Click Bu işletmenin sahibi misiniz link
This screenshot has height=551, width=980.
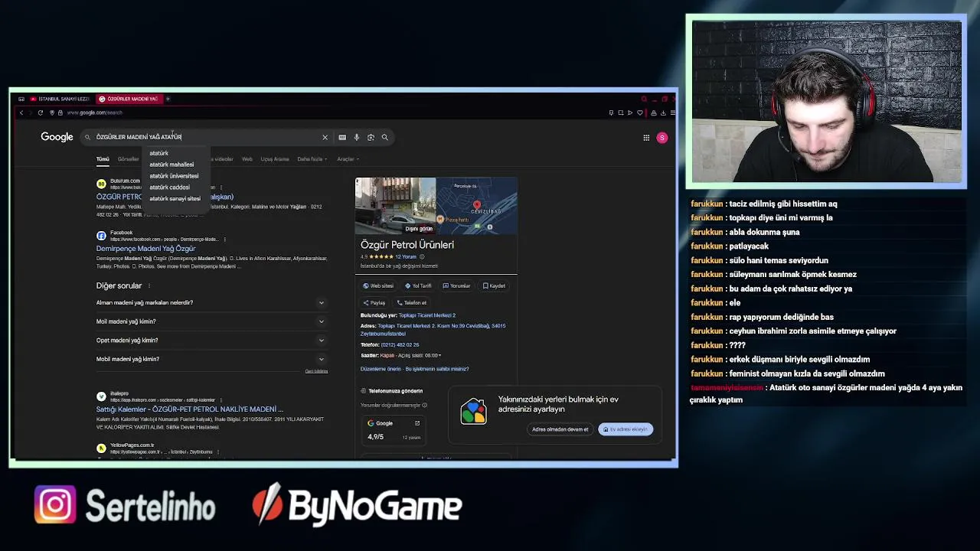click(437, 369)
